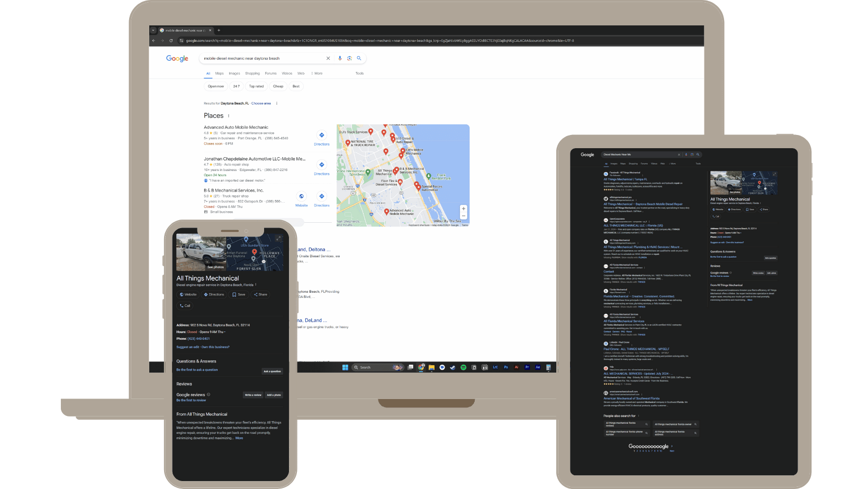The image size is (868, 489).
Task: Click the Windows Start button in taskbar
Action: [x=345, y=367]
